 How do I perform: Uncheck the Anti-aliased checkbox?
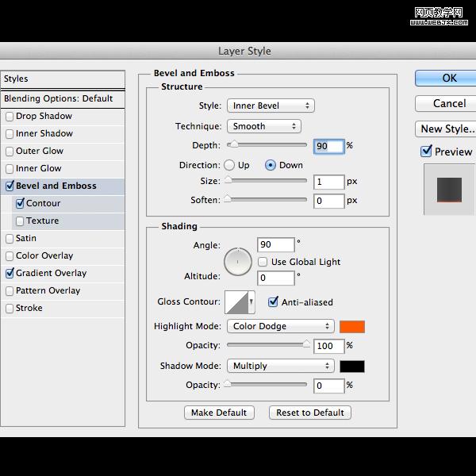(x=273, y=302)
